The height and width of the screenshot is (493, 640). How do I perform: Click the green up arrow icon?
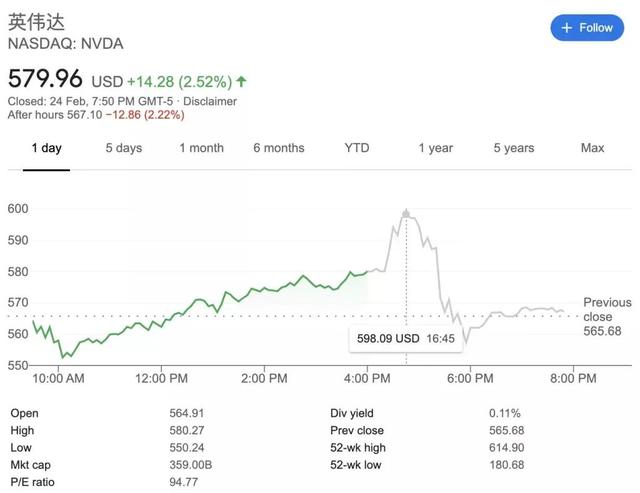pos(241,81)
